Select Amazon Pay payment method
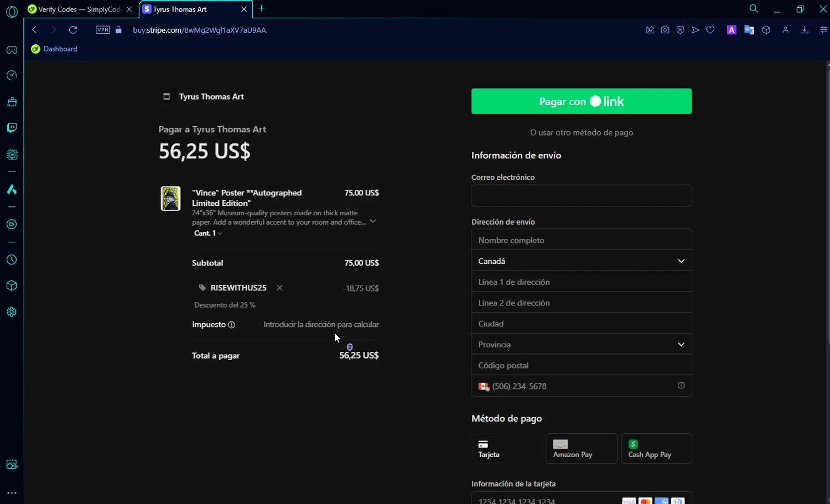 pyautogui.click(x=582, y=449)
